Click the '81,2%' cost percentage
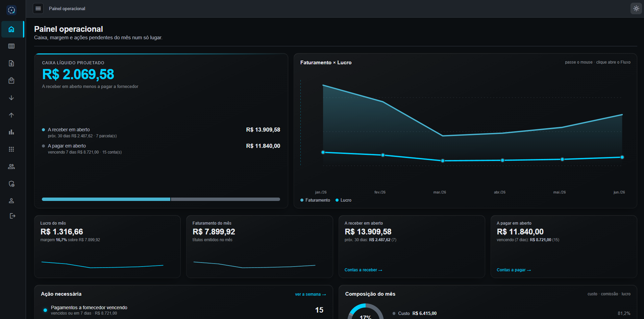Viewport: 644px width, 319px height. tap(624, 314)
